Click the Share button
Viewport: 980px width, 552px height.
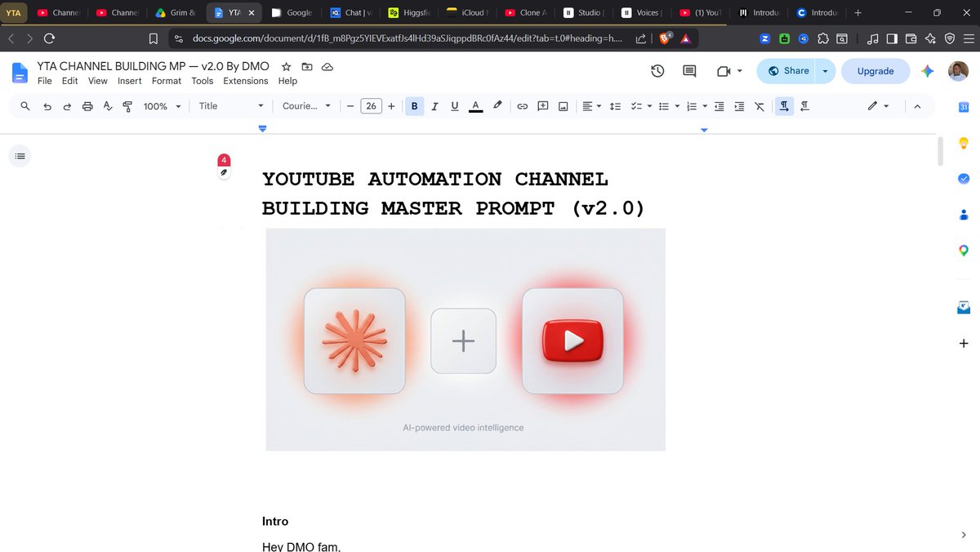(787, 71)
